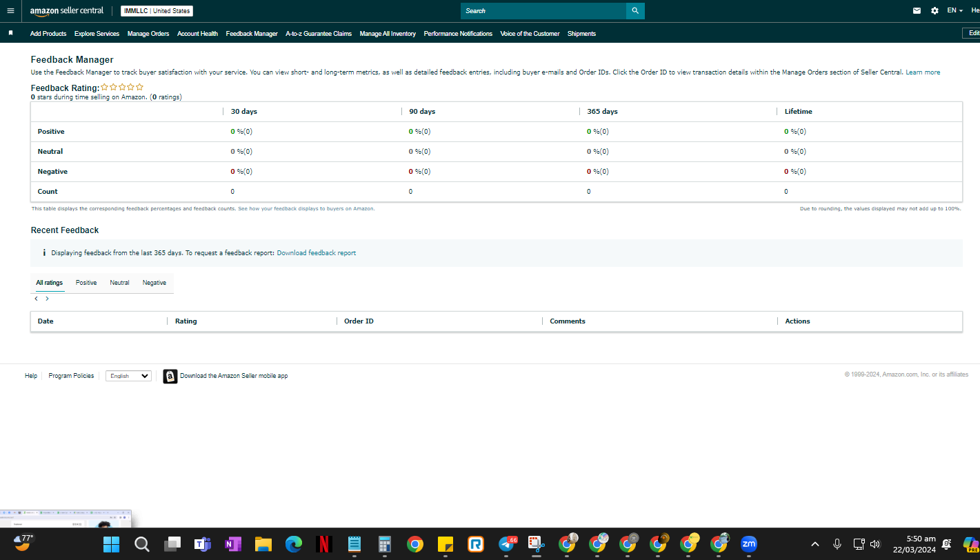Click Download the Amazon Seller mobile app
This screenshot has width=980, height=560.
tap(234, 376)
